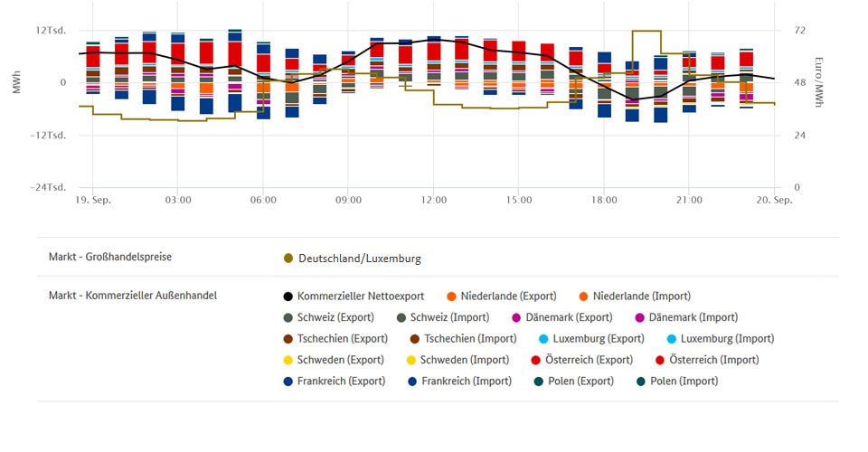Click the Polen (Export) dark-teal dot
This screenshot has width=868, height=452.
click(539, 381)
